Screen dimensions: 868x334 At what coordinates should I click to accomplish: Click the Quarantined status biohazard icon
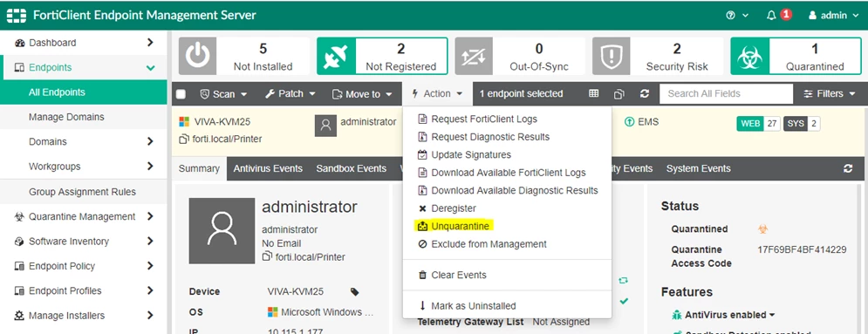point(762,229)
